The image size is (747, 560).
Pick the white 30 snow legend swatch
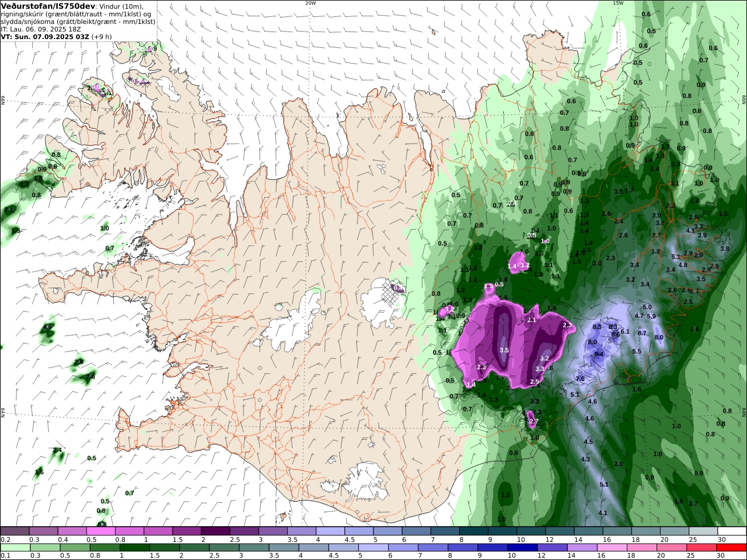coord(732,531)
